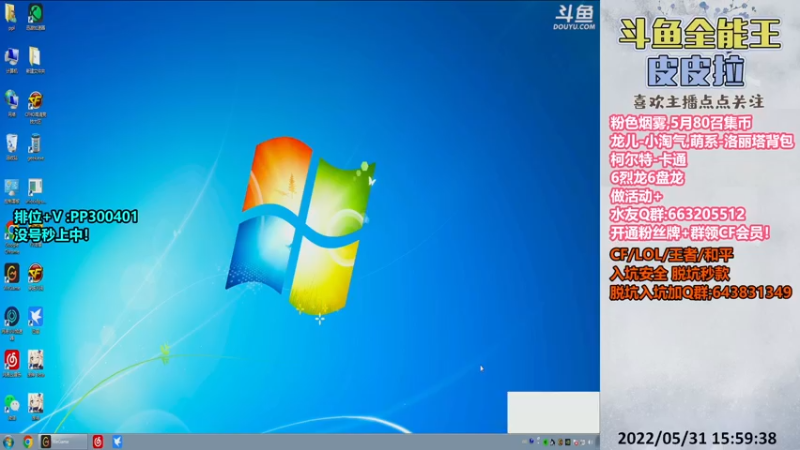This screenshot has height=450, width=800.
Task: Open the Network desktop icon
Action: pos(11,101)
